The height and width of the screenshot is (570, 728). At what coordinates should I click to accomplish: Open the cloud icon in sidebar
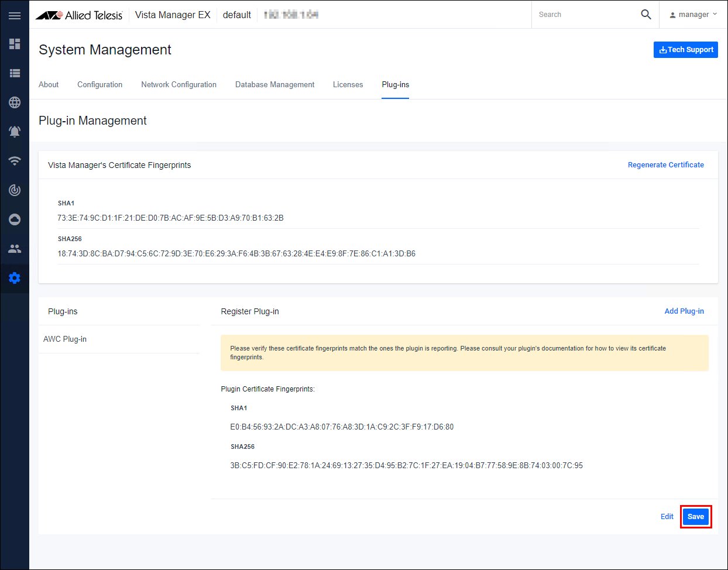coord(15,219)
